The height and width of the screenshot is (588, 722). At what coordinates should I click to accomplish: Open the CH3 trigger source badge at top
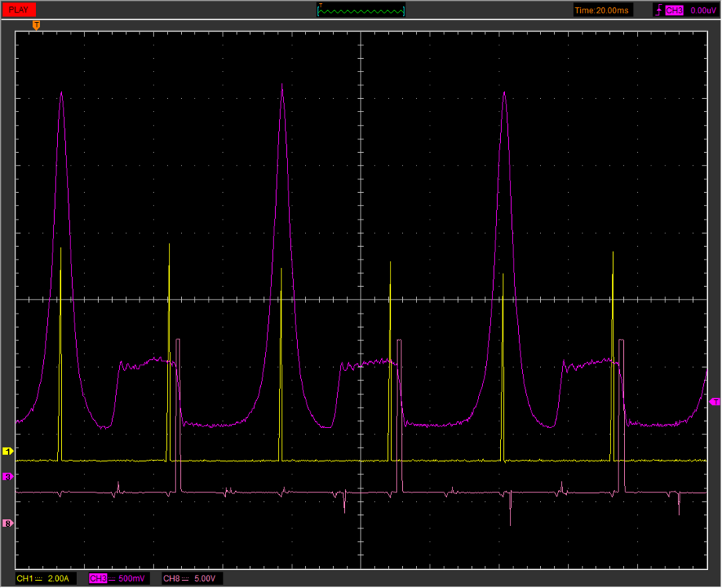(674, 10)
